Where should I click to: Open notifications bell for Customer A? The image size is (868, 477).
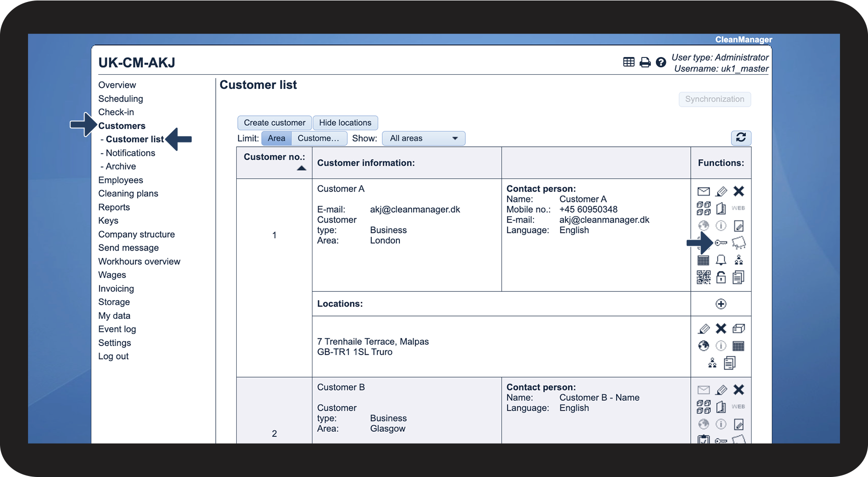tap(721, 260)
